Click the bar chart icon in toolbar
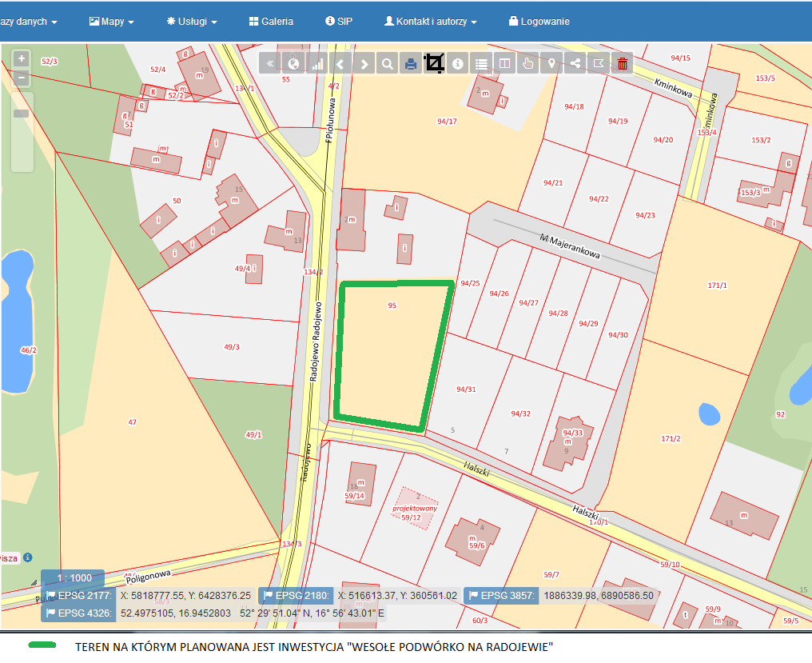This screenshot has height=663, width=812. 317,64
